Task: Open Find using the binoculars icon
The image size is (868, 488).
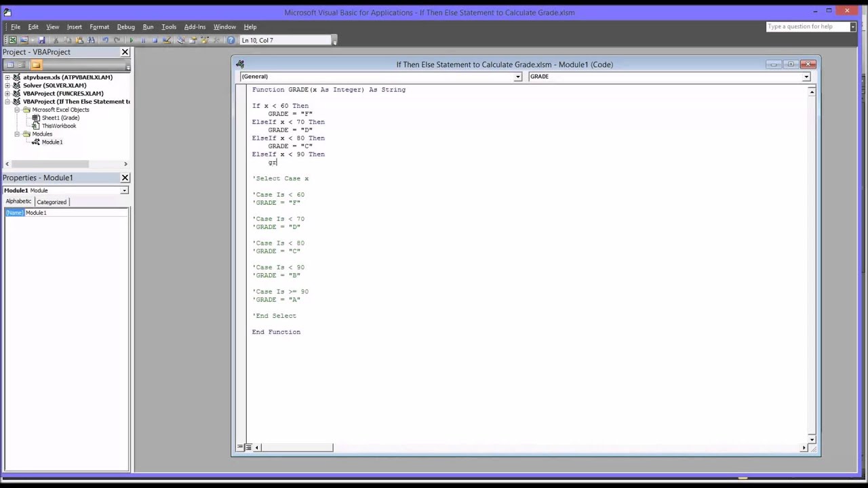Action: tap(91, 40)
